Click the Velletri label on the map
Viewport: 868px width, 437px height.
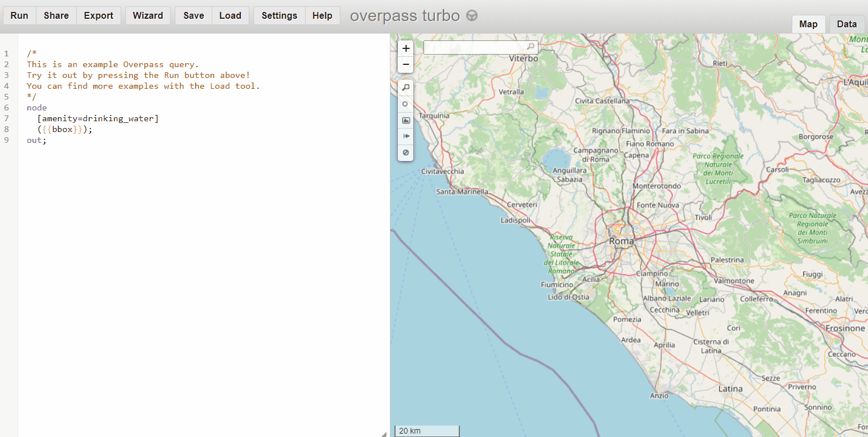click(698, 312)
